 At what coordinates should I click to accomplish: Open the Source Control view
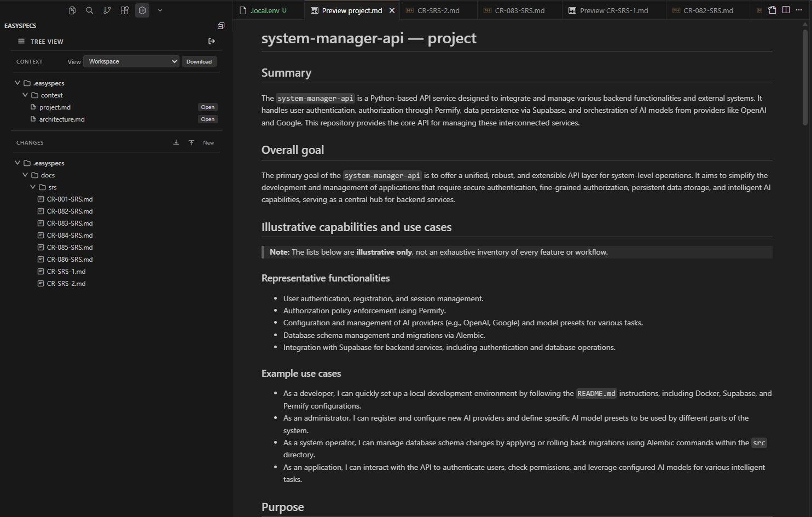click(107, 10)
